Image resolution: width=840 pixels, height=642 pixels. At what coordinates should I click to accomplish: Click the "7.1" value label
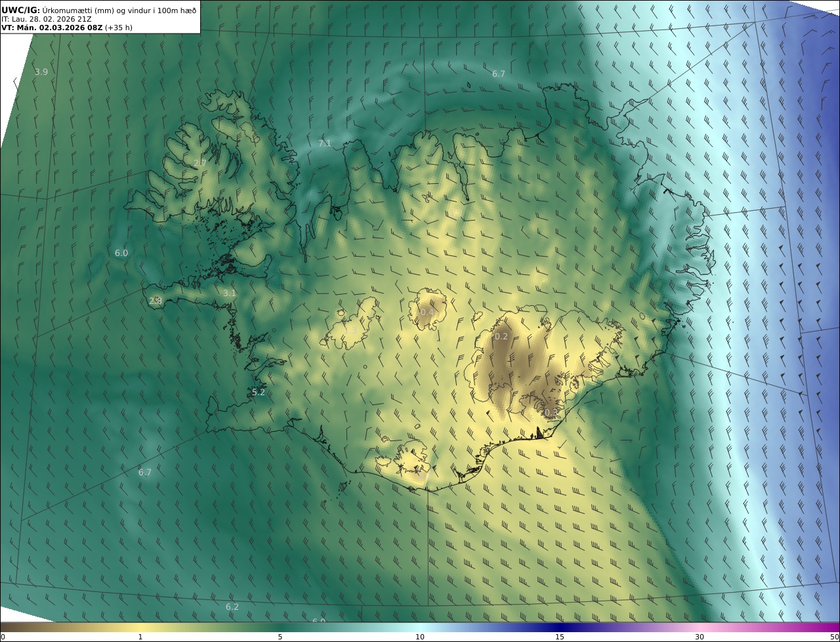click(x=325, y=143)
